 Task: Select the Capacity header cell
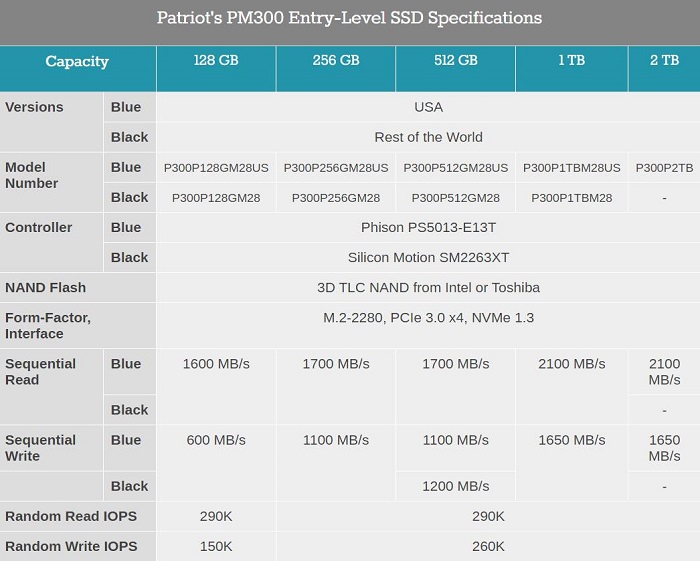pos(77,62)
